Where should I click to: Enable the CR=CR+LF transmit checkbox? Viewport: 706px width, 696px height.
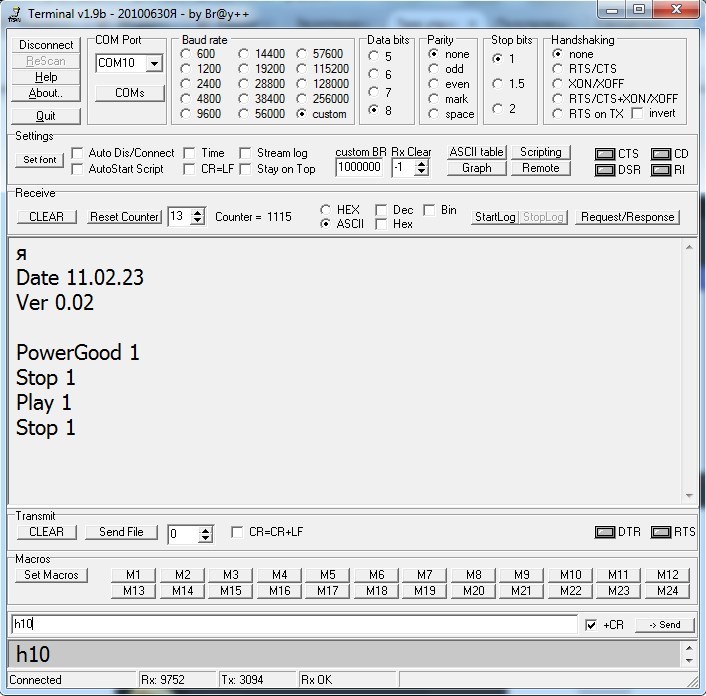[237, 532]
